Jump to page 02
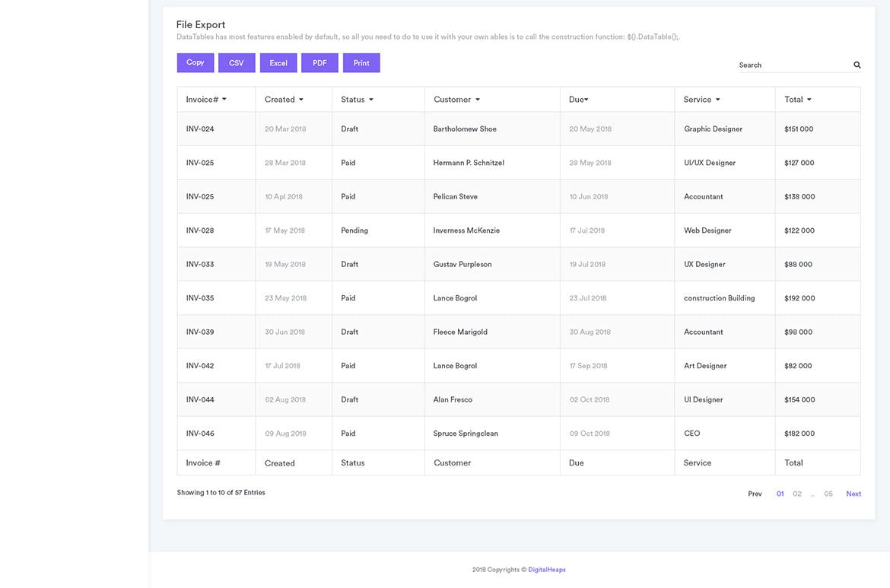Image resolution: width=890 pixels, height=588 pixels. 797,494
